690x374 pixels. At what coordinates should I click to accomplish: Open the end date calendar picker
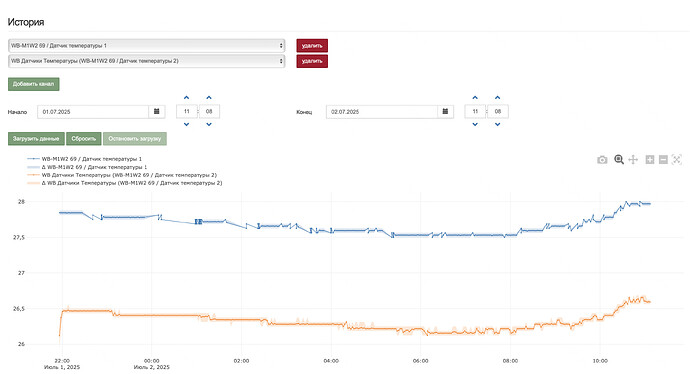click(445, 112)
